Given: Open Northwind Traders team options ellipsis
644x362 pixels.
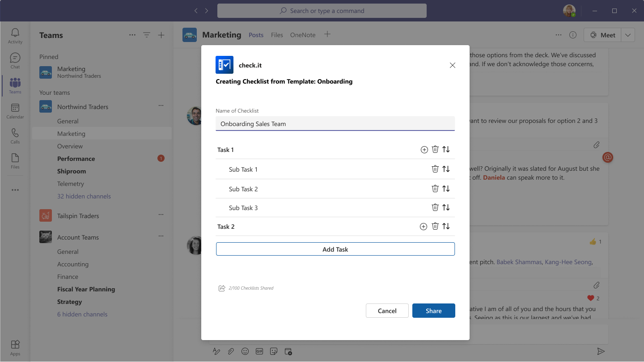Looking at the screenshot, I should point(161,106).
